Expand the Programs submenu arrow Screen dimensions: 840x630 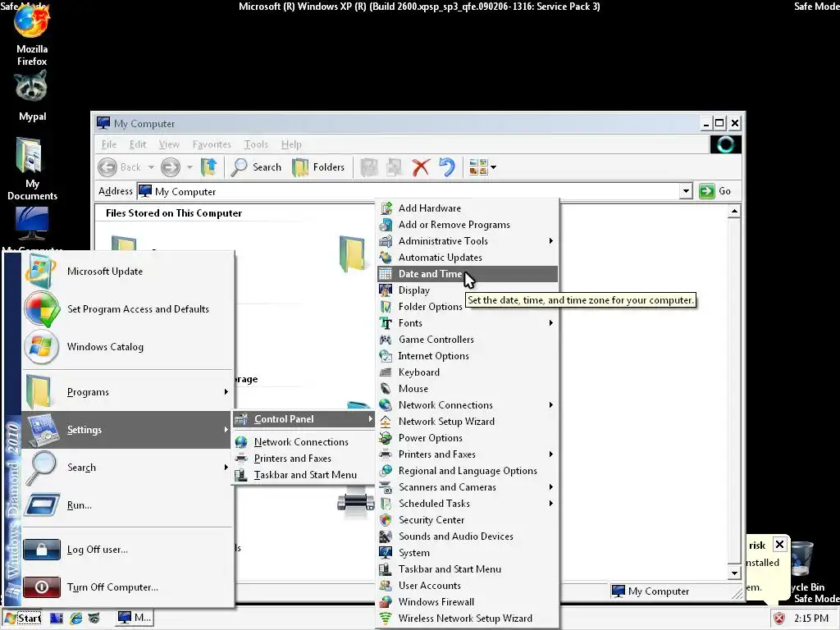coord(226,392)
